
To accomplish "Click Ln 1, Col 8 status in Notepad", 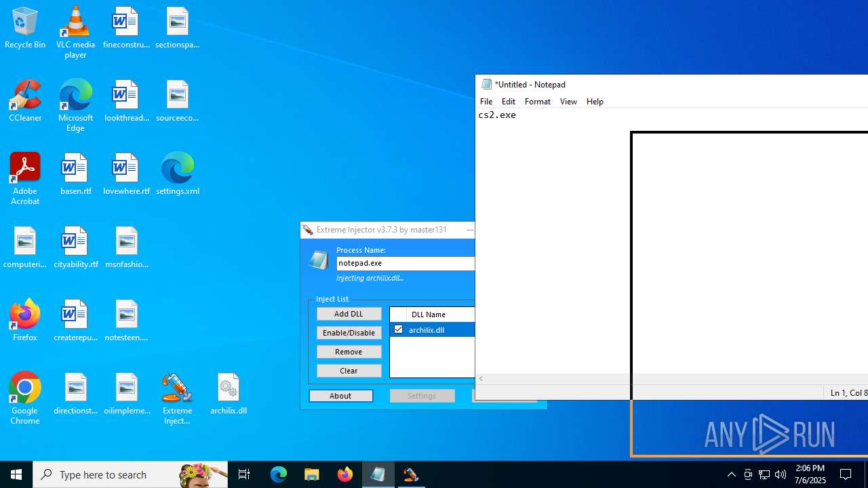I will 848,393.
